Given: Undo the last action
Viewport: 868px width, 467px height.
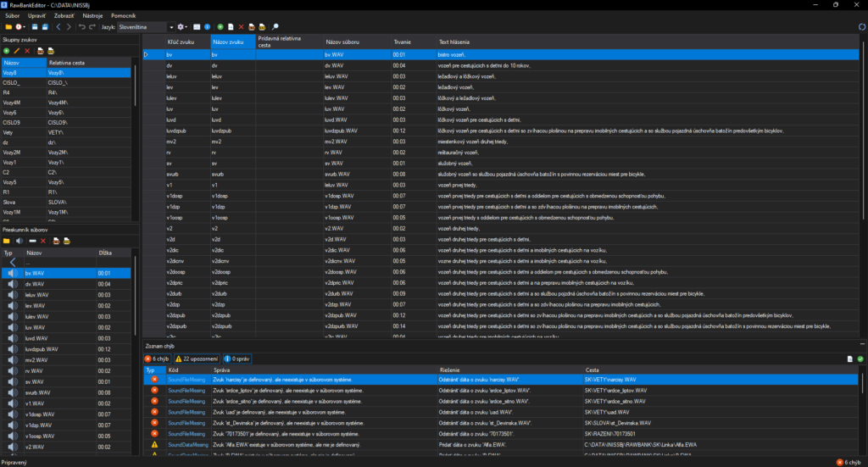Looking at the screenshot, I should click(82, 26).
